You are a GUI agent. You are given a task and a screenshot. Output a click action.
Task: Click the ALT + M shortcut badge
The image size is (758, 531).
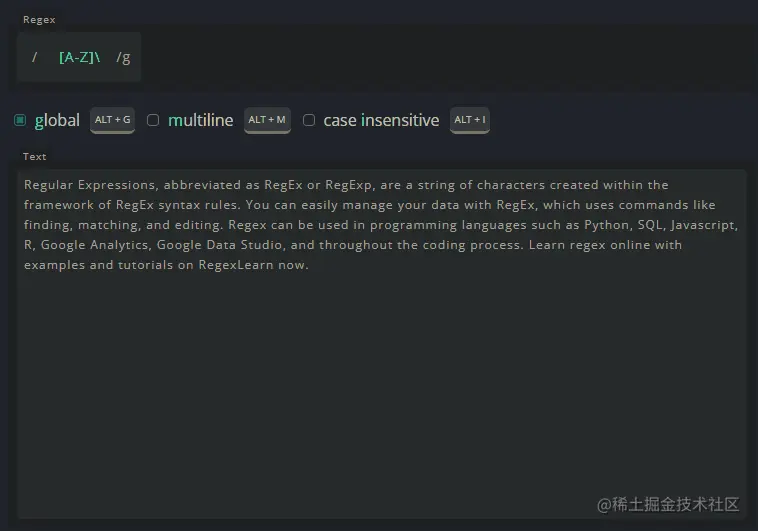click(x=267, y=120)
